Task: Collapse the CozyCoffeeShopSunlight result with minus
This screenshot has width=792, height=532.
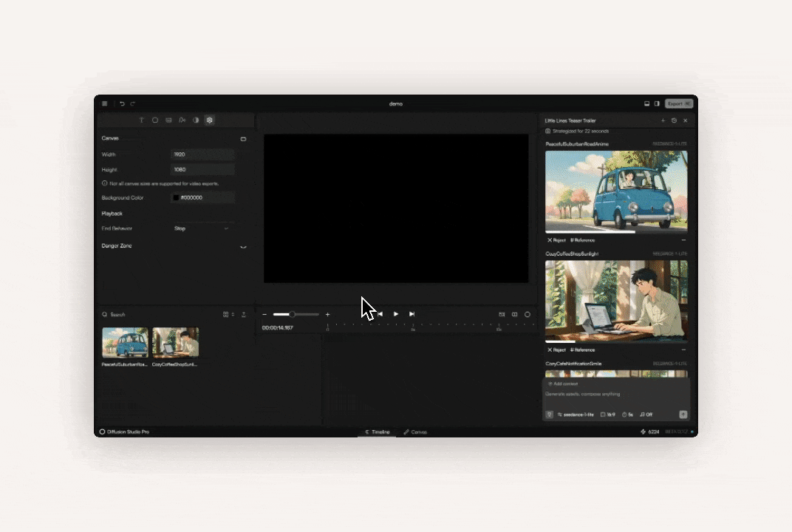Action: tap(683, 350)
